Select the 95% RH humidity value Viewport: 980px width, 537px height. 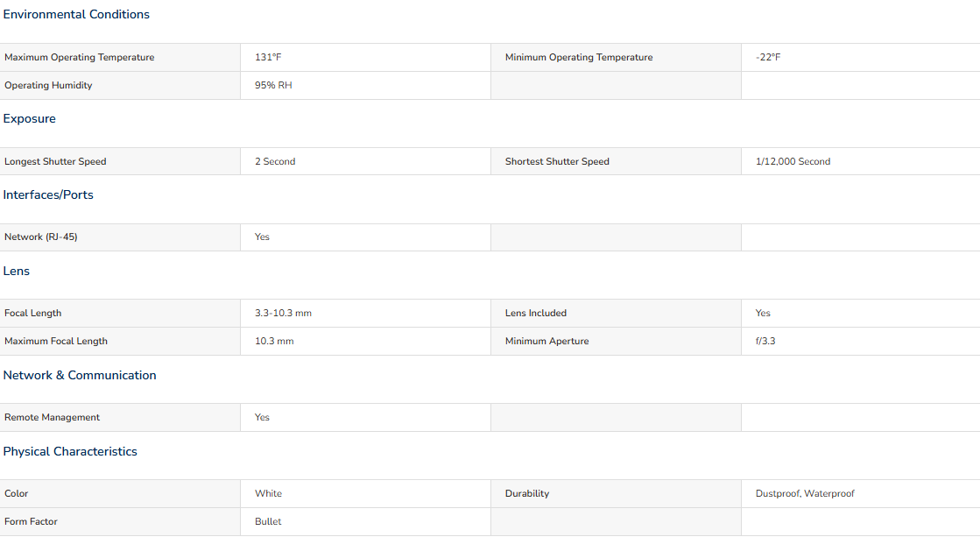[x=273, y=86]
